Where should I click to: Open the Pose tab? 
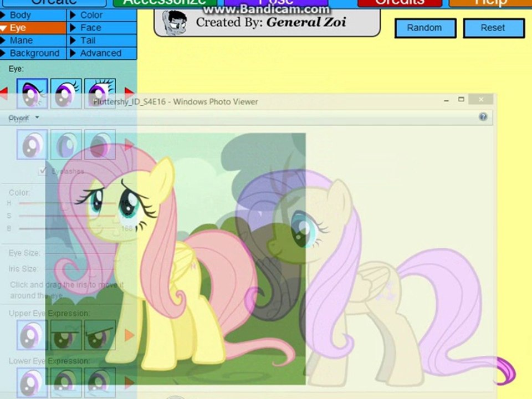276,3
